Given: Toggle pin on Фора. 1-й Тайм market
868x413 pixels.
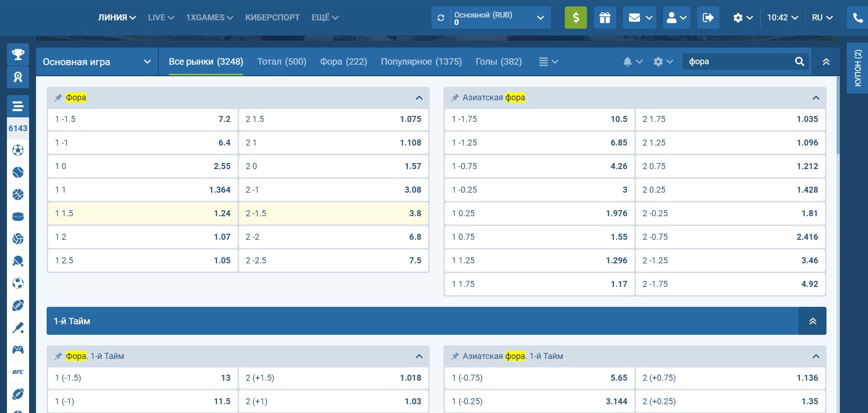Looking at the screenshot, I should (58, 356).
